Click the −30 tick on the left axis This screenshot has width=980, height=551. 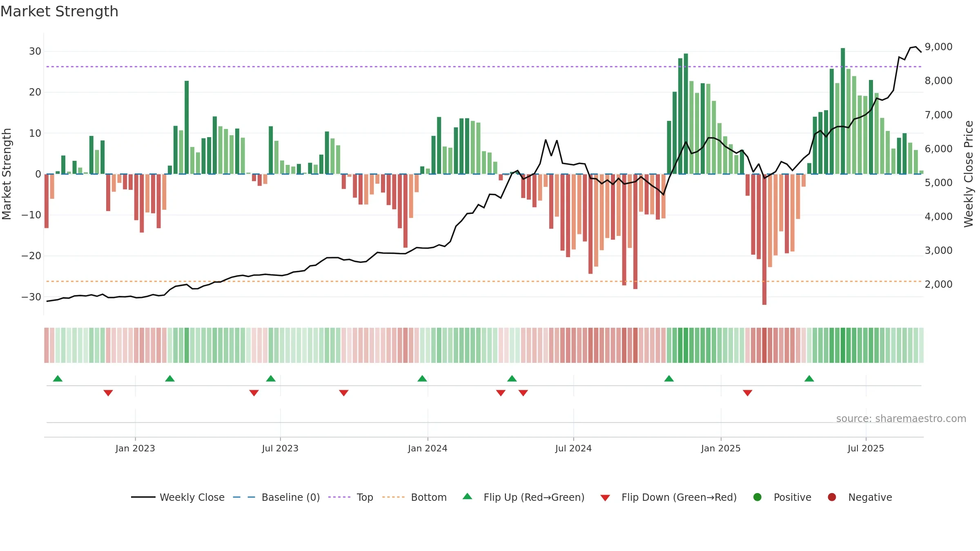(31, 297)
